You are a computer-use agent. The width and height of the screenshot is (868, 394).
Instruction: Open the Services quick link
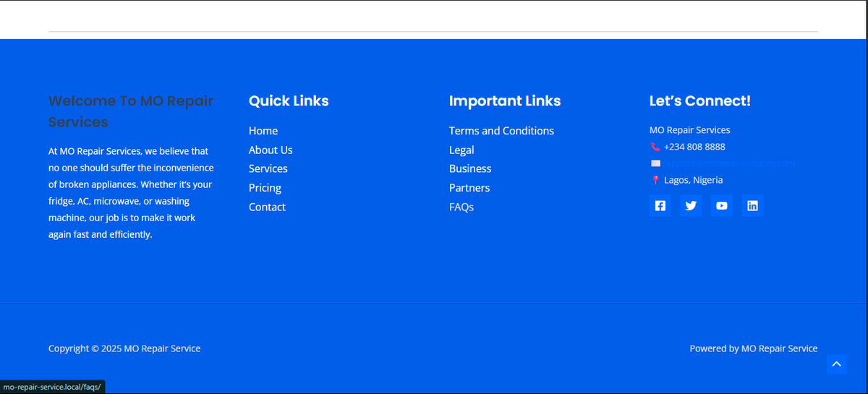[268, 168]
